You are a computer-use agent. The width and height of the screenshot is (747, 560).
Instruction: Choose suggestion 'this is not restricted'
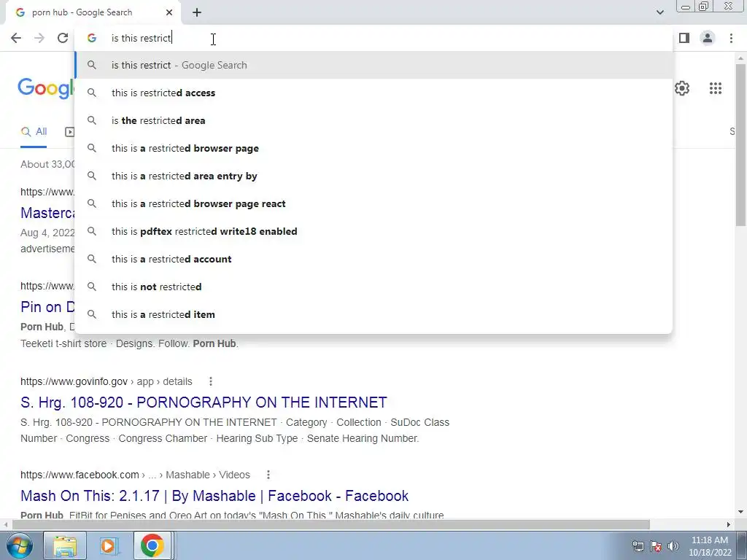tap(373, 286)
